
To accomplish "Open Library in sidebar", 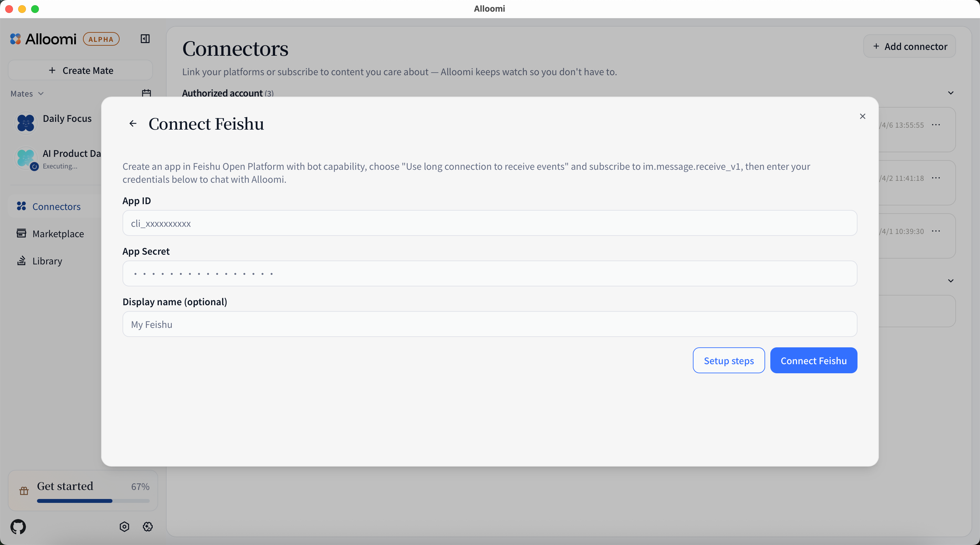I will click(47, 261).
